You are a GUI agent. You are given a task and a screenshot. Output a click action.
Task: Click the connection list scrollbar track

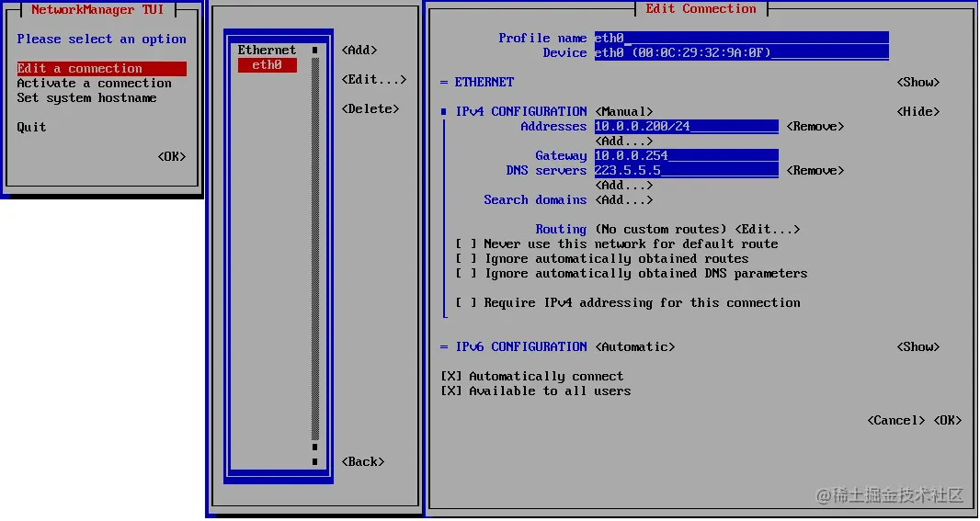tap(315, 249)
